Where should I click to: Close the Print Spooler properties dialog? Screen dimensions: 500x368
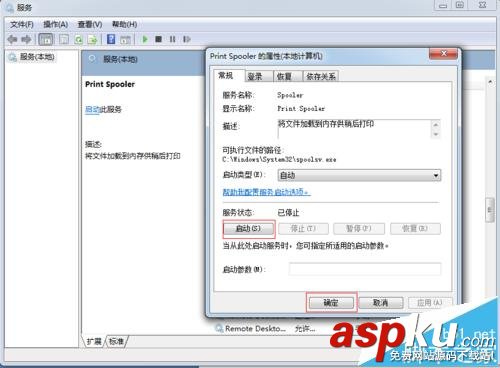(444, 54)
